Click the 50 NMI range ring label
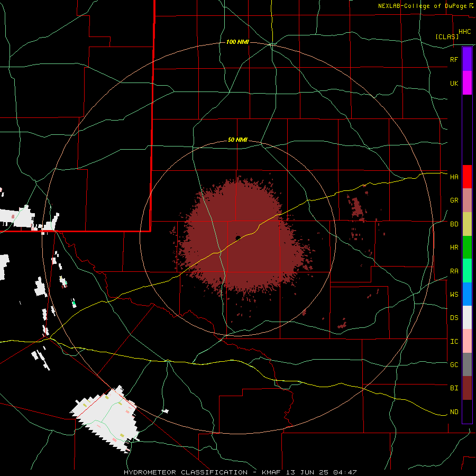This screenshot has height=476, width=476. [x=237, y=140]
